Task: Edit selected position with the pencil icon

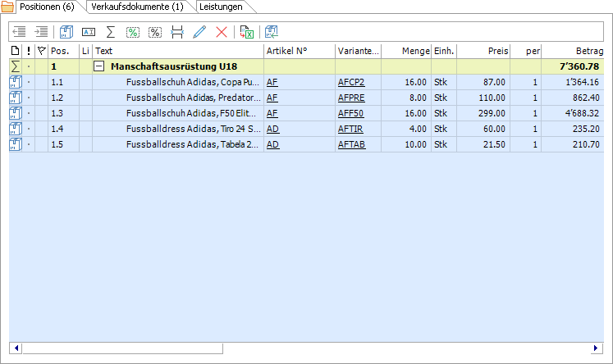Action: 199,32
